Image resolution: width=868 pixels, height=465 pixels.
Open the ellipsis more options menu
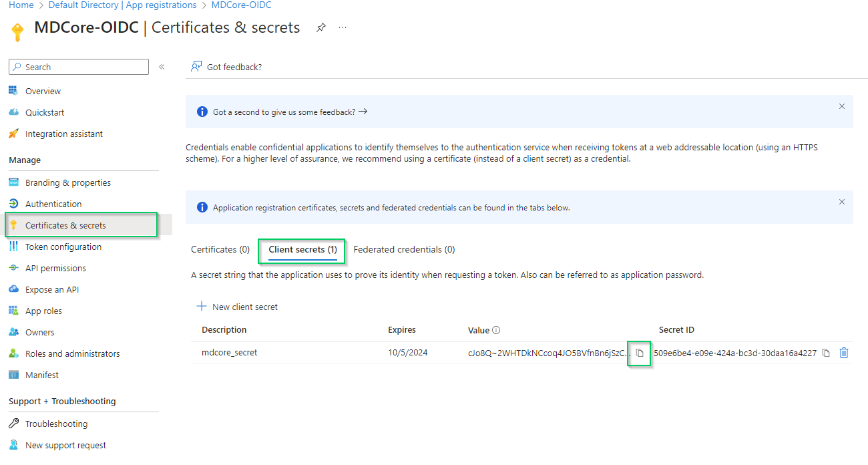(x=343, y=28)
